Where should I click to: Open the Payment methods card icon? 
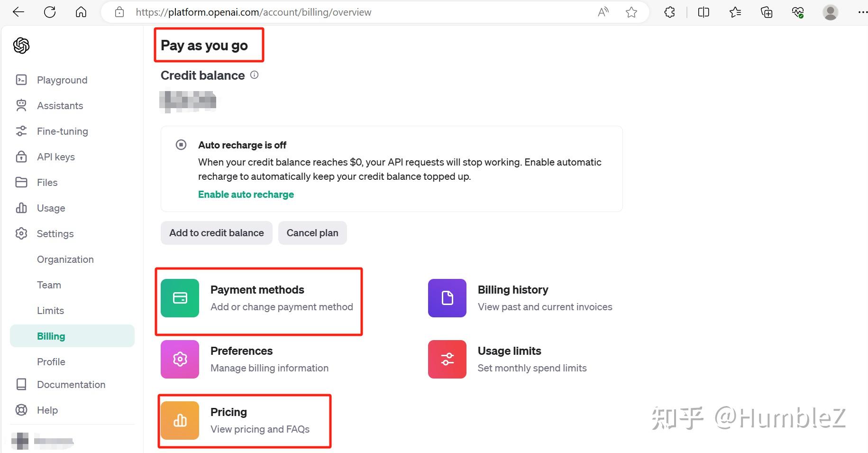[180, 298]
